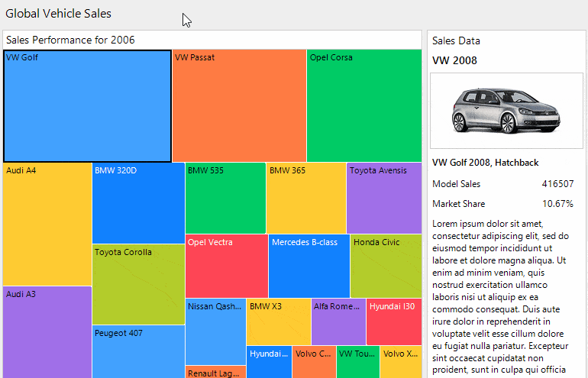The width and height of the screenshot is (588, 378).
Task: Click the Opel Corsa tile
Action: (x=364, y=106)
